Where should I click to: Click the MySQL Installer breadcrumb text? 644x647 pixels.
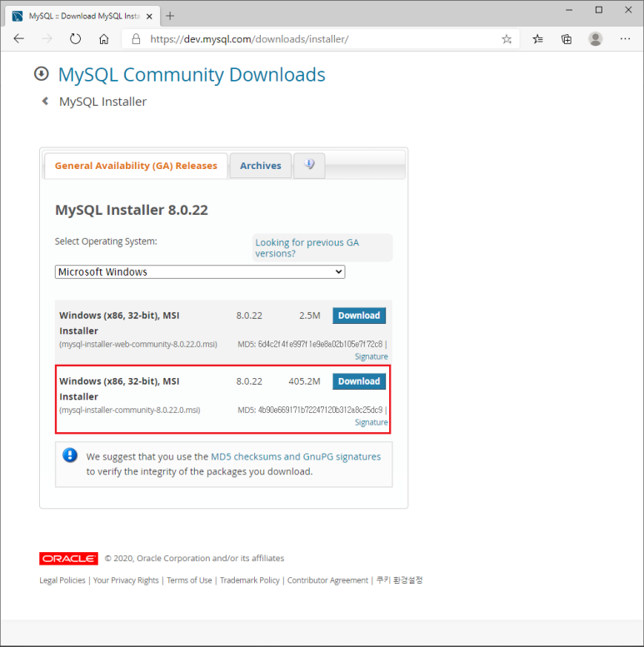point(102,102)
